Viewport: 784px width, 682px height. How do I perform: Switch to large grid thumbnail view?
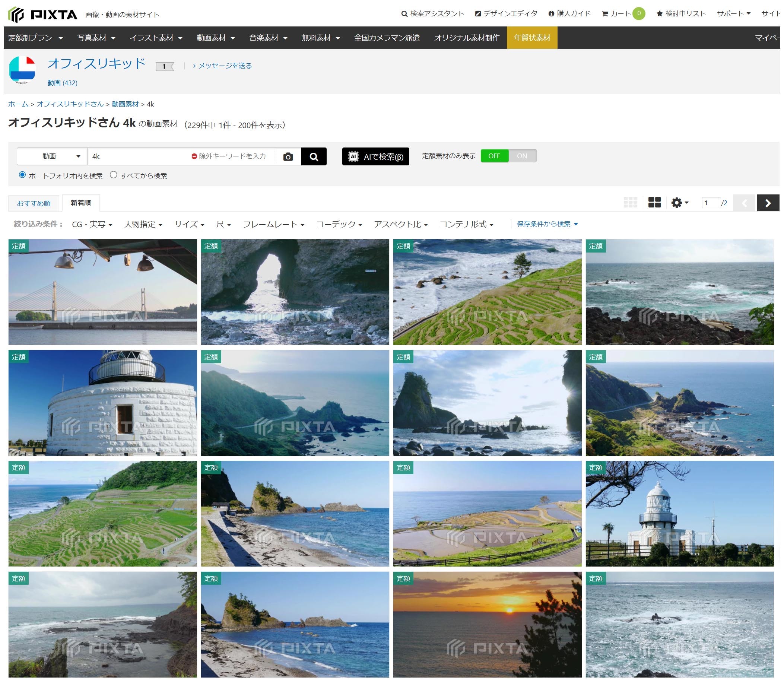(654, 203)
